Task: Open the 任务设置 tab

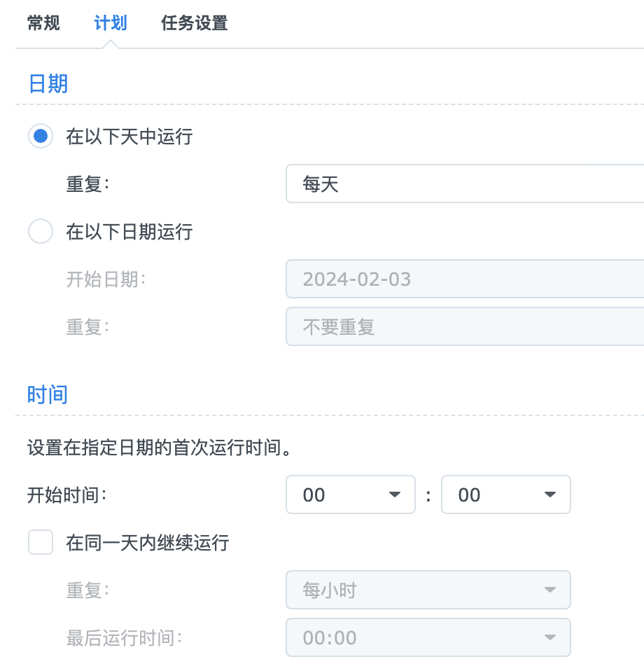Action: coord(194,24)
